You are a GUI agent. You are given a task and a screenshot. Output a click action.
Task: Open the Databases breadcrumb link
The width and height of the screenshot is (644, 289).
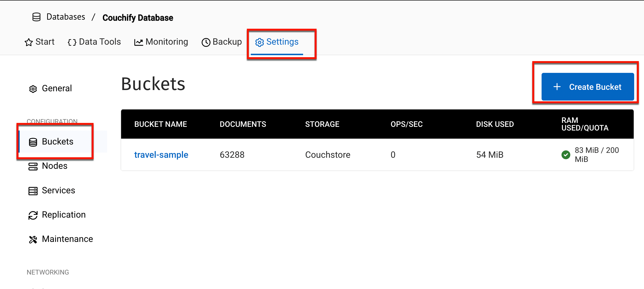(x=66, y=17)
